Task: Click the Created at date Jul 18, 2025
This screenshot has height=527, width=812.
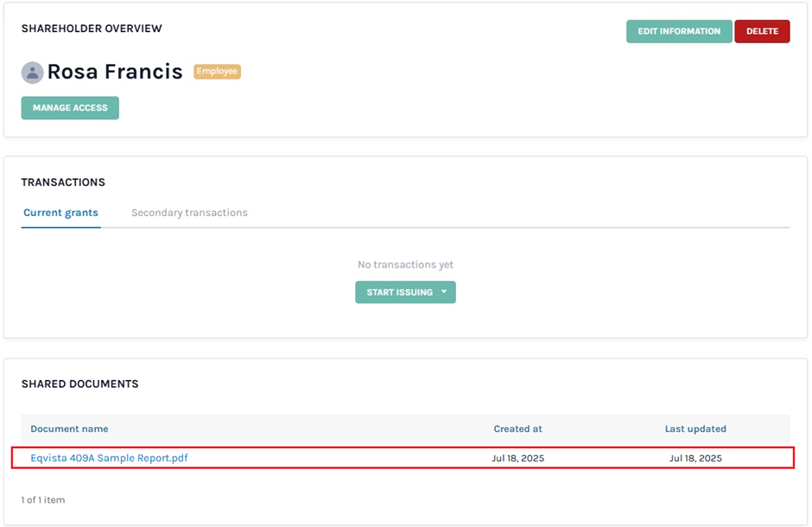Action: click(517, 458)
